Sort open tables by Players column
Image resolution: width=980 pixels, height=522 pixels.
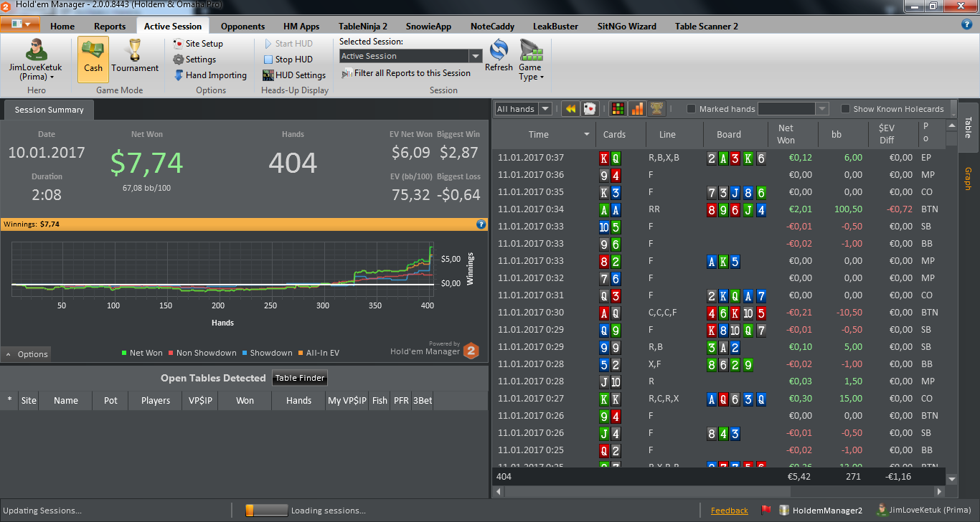coord(156,401)
